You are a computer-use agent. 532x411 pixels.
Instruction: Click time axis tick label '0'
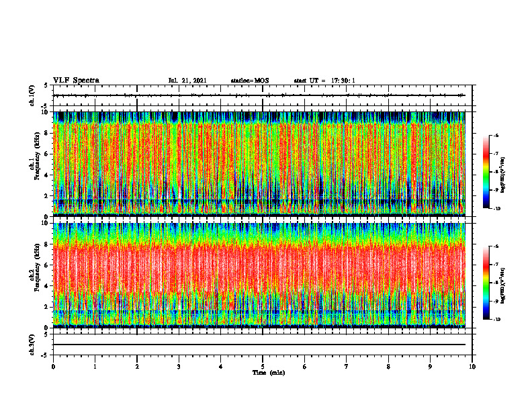pyautogui.click(x=53, y=367)
